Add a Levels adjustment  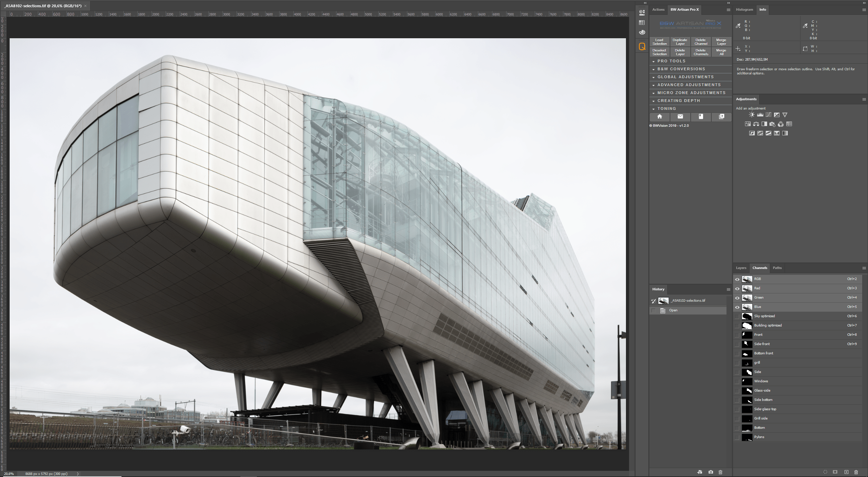(x=760, y=115)
